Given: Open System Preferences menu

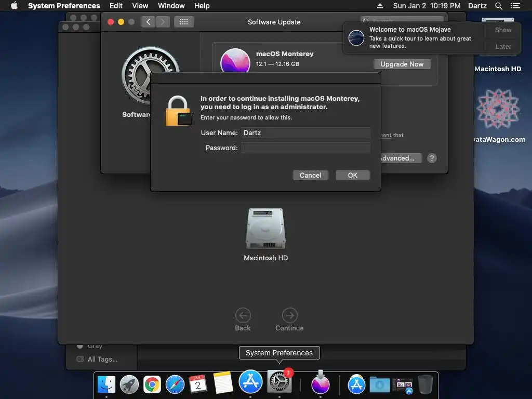Looking at the screenshot, I should (x=64, y=6).
